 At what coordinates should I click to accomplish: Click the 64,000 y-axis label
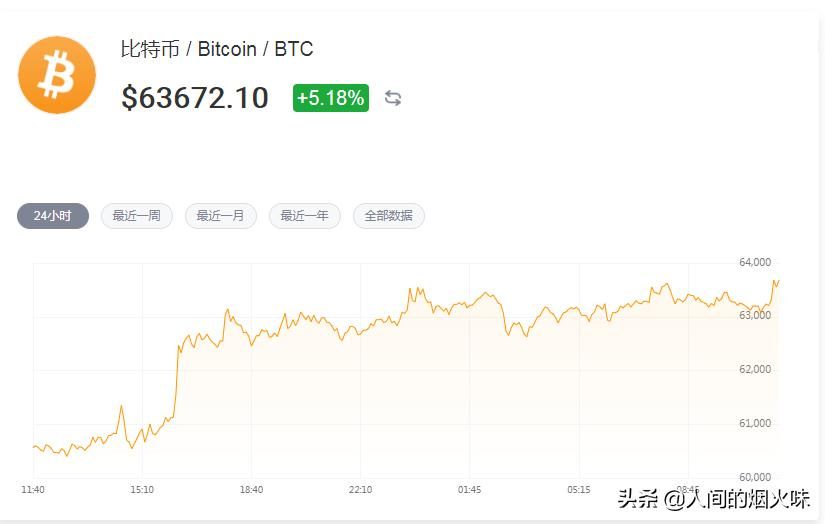(x=755, y=262)
